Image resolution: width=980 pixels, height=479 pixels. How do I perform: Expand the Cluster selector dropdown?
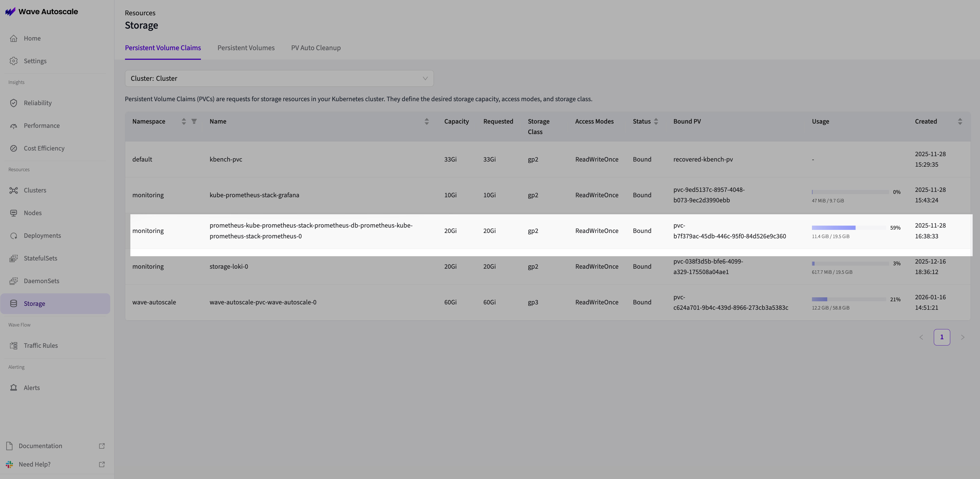click(x=279, y=79)
